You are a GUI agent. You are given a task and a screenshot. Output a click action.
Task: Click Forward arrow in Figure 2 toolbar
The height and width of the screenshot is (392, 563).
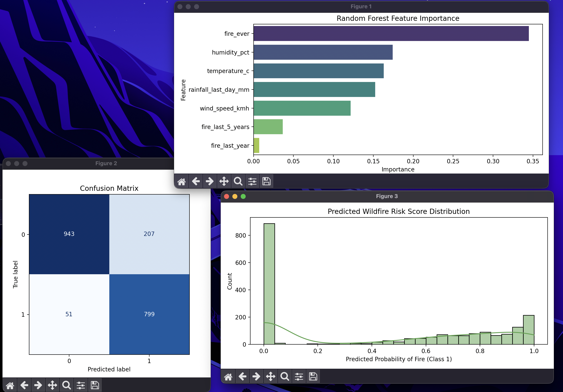(38, 385)
